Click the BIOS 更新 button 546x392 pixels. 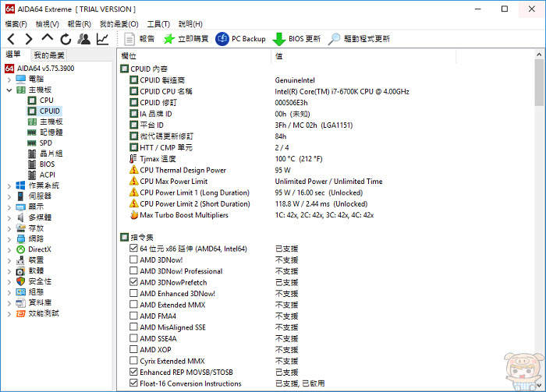296,39
